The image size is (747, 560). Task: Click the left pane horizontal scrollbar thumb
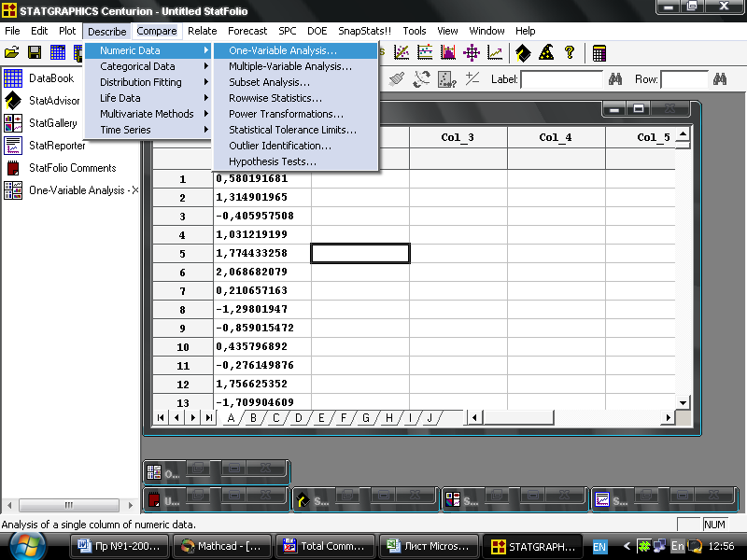pos(69,505)
